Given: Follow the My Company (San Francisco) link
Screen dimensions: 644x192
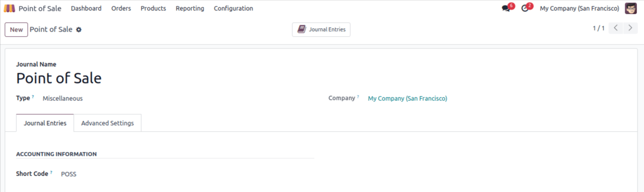Looking at the screenshot, I should [407, 98].
